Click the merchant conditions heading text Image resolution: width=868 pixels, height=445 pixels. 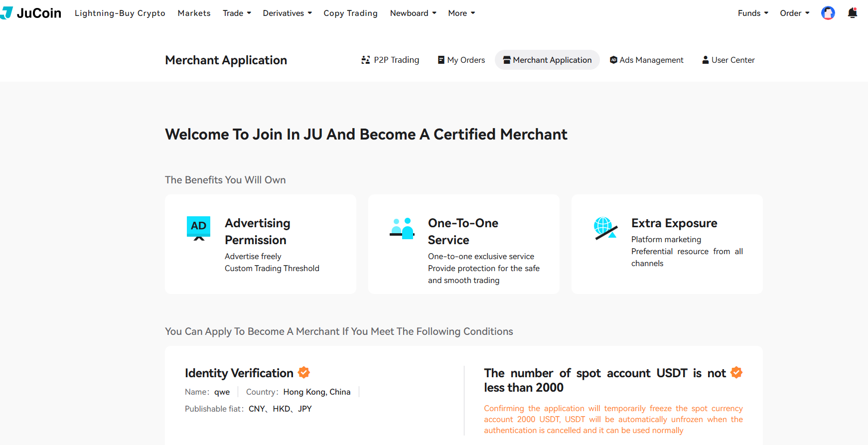click(x=339, y=331)
